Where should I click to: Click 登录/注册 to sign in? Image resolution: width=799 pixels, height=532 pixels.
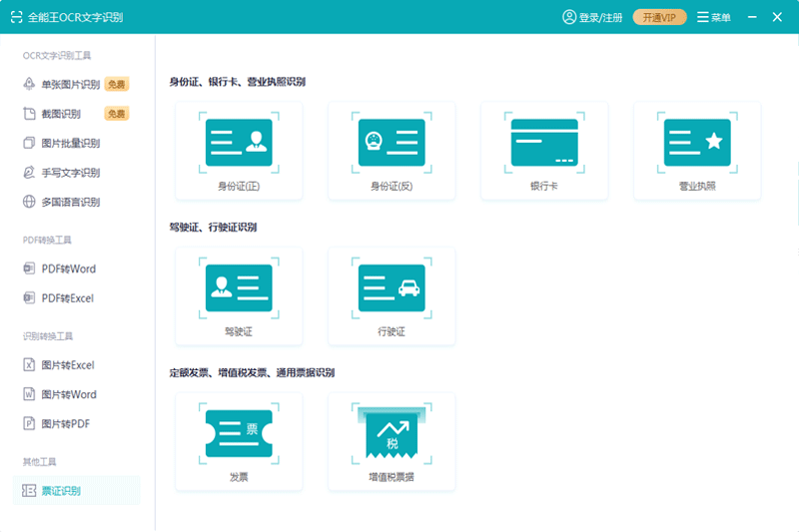coord(593,18)
